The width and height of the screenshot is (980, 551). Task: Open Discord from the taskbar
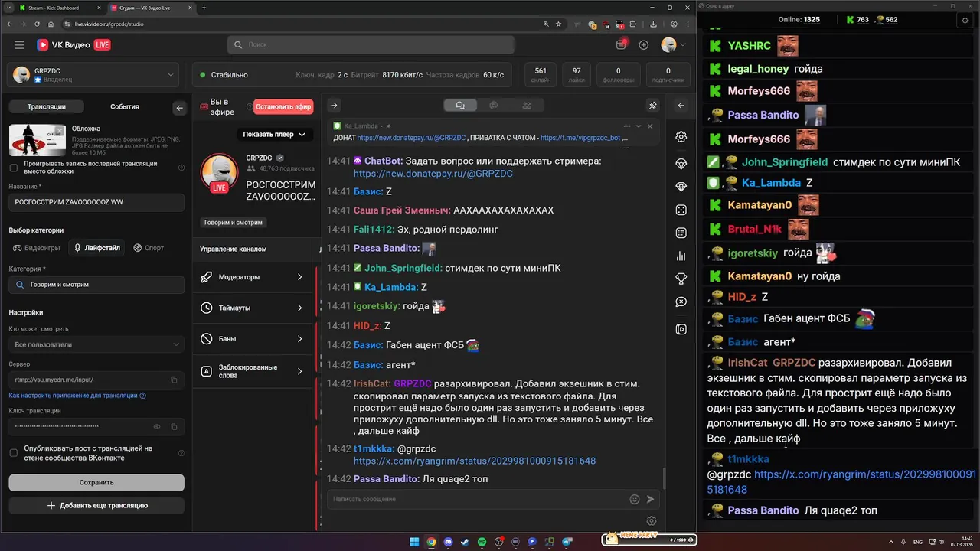[x=449, y=542]
